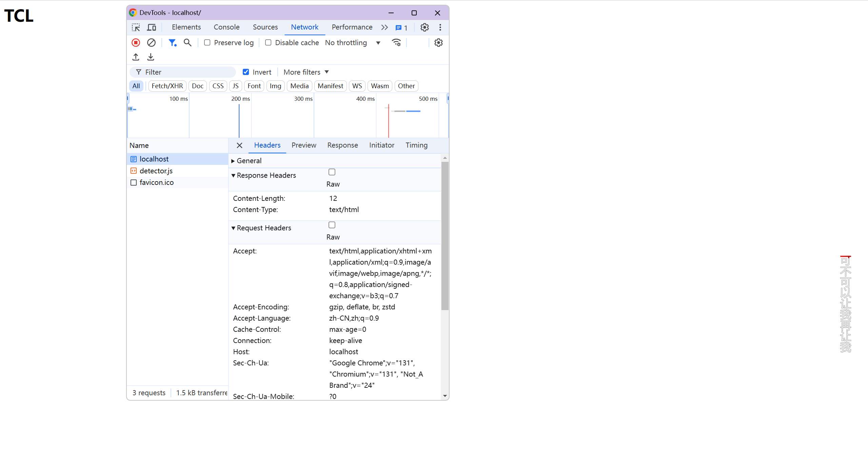Screen dimensions: 868x457
Task: Open the Initiator tab
Action: (381, 145)
